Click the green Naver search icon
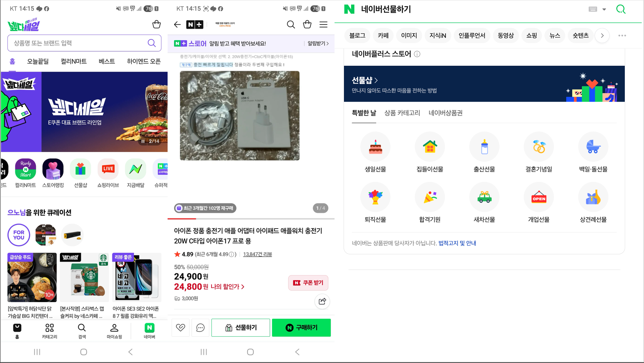Screen dimensions: 644x363 point(621,9)
